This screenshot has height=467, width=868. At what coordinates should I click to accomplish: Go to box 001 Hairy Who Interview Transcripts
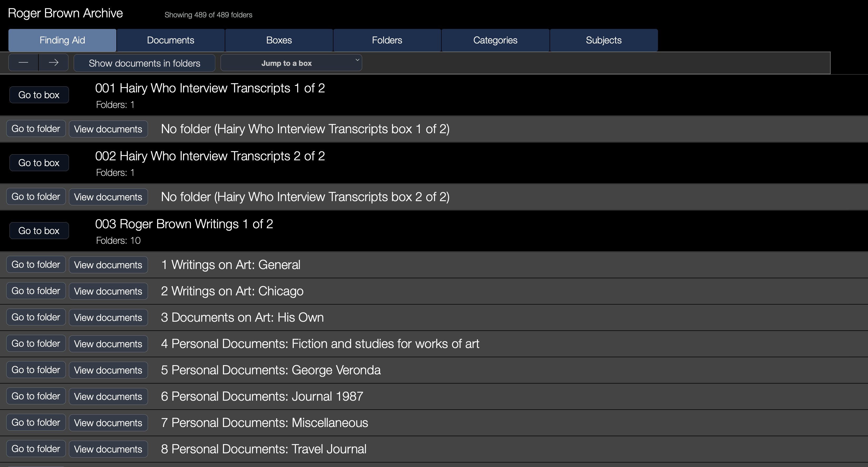(39, 95)
